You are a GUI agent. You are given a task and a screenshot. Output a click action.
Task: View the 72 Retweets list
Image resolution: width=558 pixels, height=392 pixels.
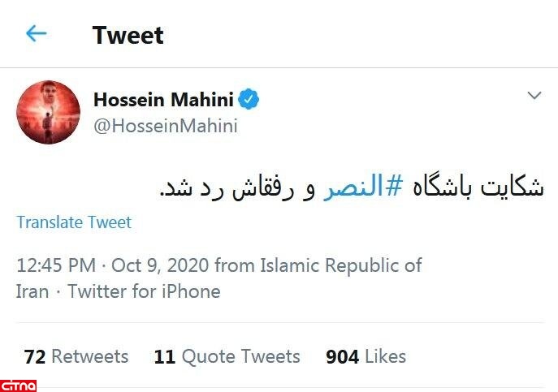pyautogui.click(x=76, y=356)
